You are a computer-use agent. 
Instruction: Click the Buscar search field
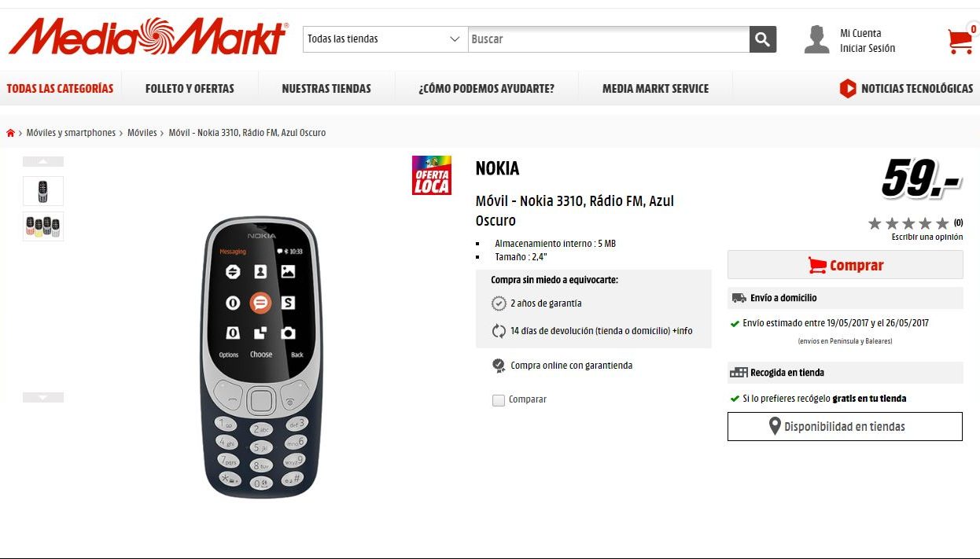click(x=609, y=39)
